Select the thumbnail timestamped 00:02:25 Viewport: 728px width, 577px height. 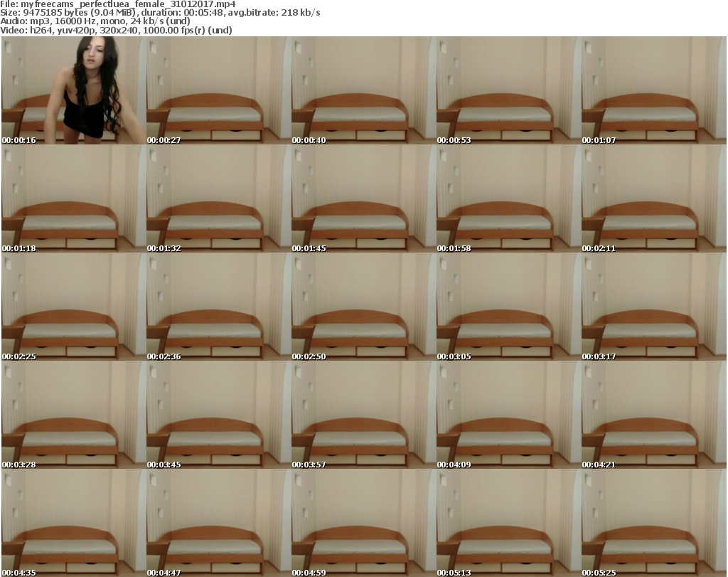[73, 307]
